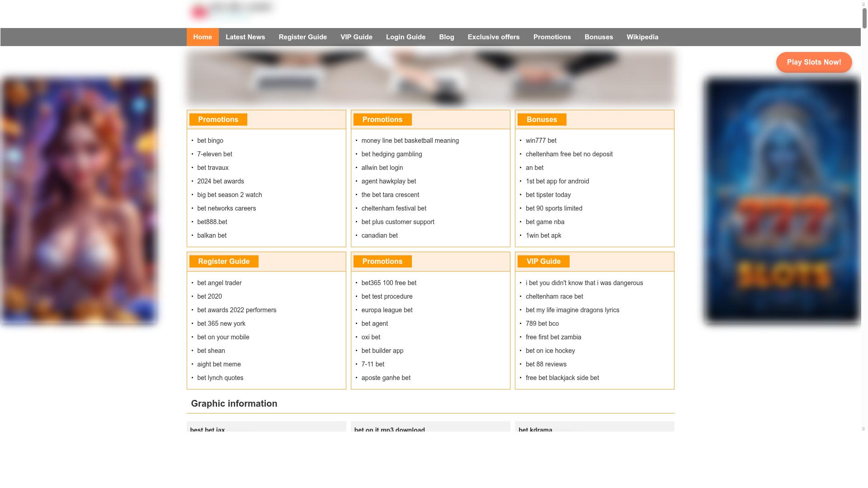Click the 'win777 bet' link

(541, 141)
